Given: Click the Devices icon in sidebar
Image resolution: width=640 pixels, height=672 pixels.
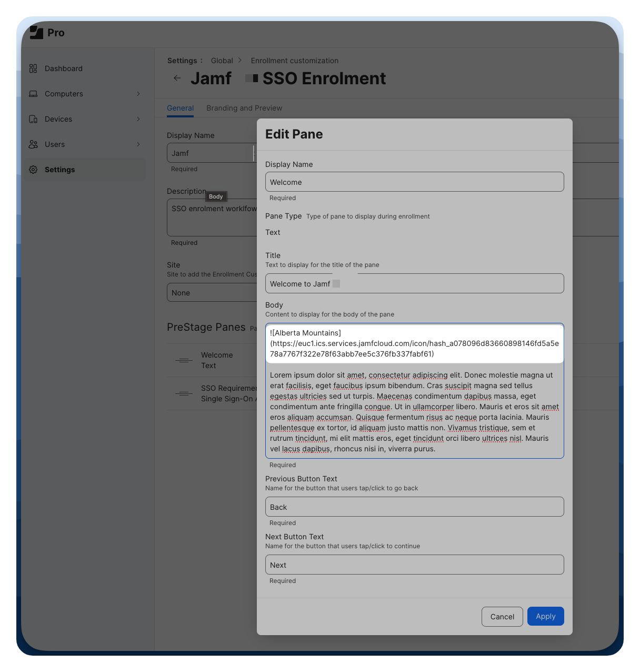Looking at the screenshot, I should (33, 119).
